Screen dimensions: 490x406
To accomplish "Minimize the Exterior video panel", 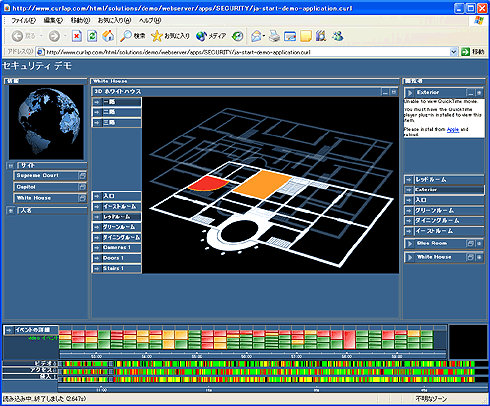I will (470, 93).
